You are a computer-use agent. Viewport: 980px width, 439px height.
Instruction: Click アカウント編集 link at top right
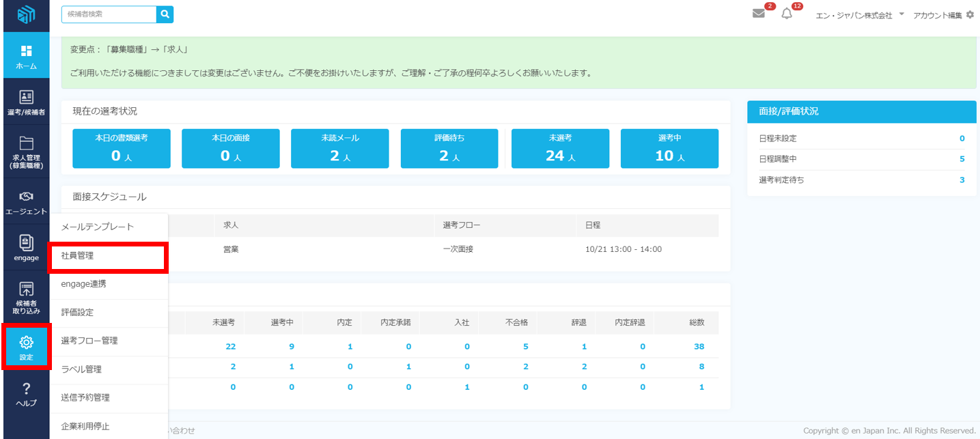click(x=942, y=15)
